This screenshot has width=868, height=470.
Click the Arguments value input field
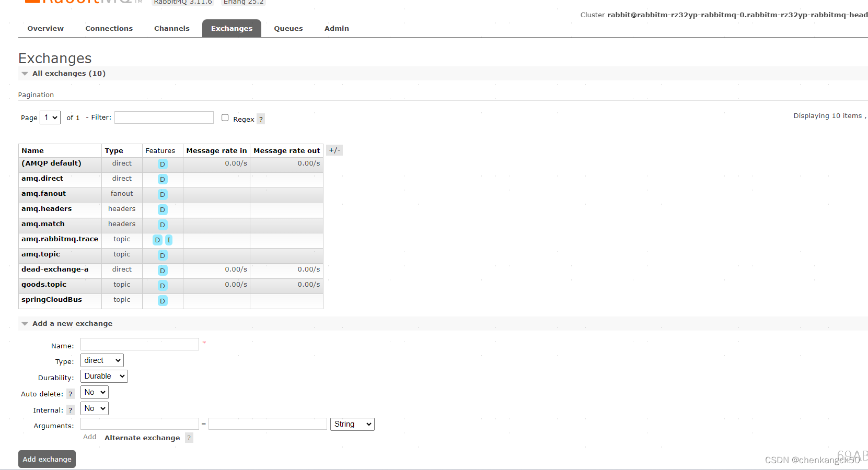coord(268,424)
